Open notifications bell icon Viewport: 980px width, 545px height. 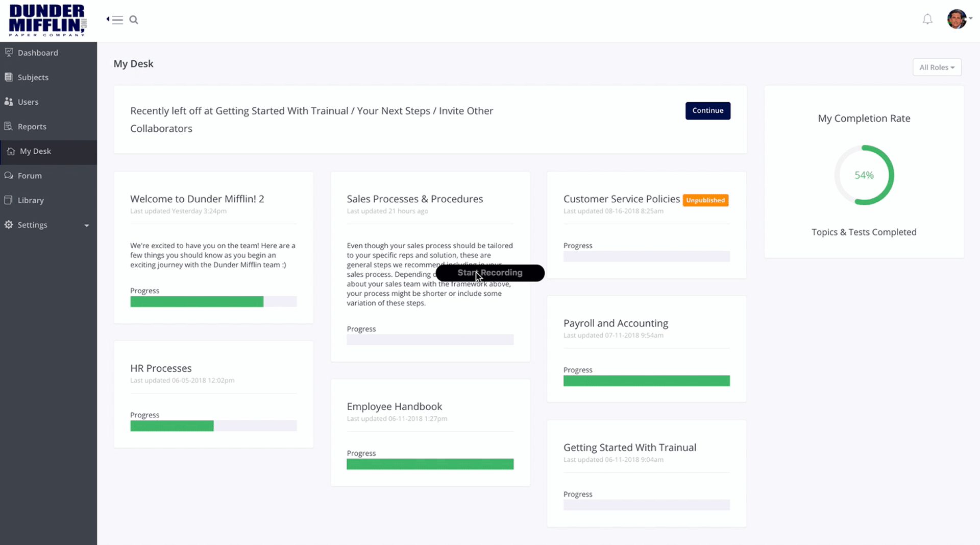tap(927, 19)
